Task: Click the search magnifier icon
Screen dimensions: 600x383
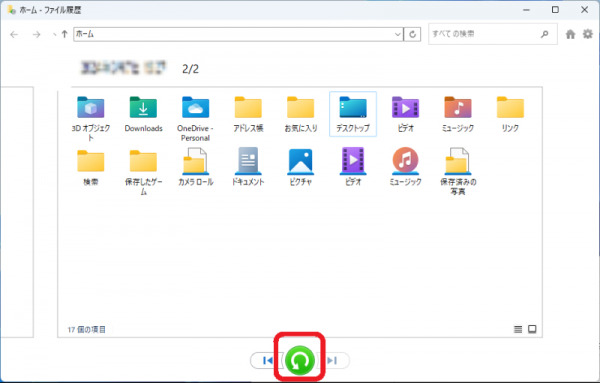Action: click(x=545, y=34)
